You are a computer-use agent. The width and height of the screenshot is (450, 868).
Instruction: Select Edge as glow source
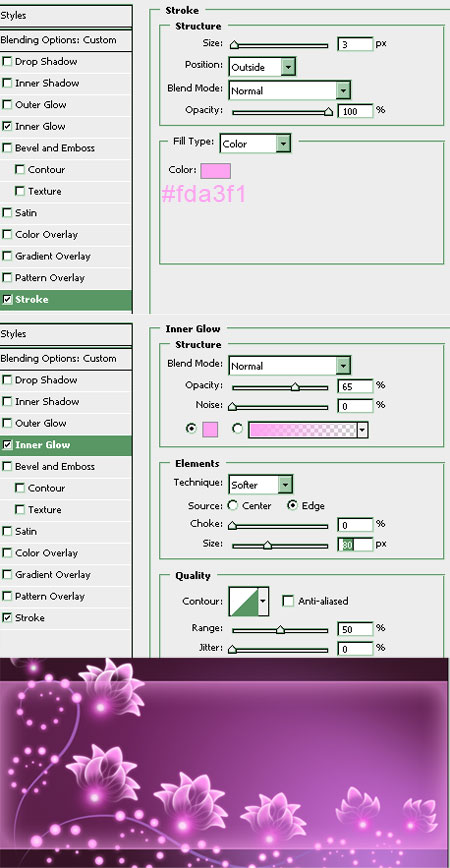point(292,505)
